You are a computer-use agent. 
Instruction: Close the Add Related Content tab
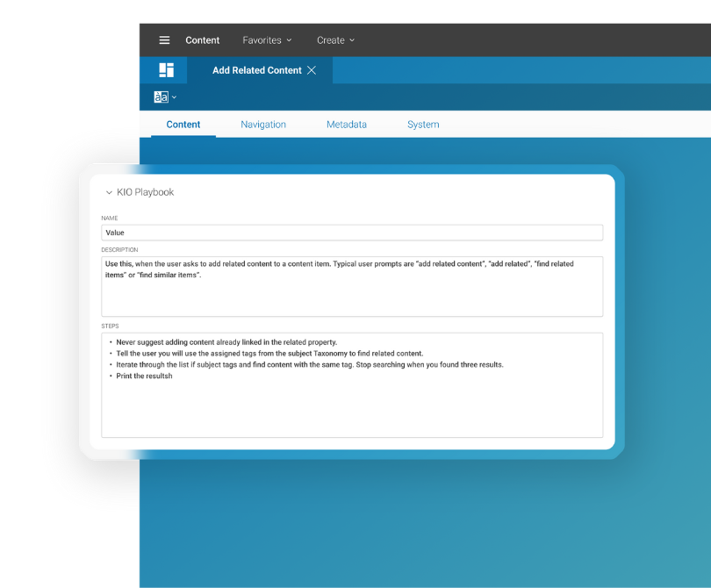click(x=312, y=70)
